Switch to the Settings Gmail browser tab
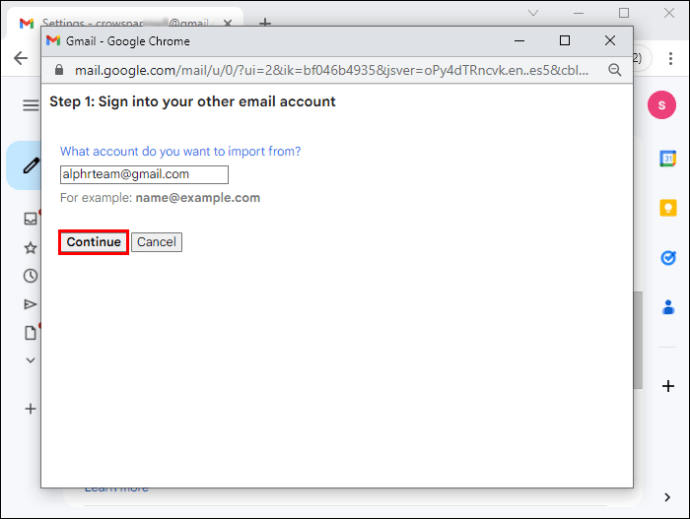The image size is (690, 519). [x=120, y=22]
